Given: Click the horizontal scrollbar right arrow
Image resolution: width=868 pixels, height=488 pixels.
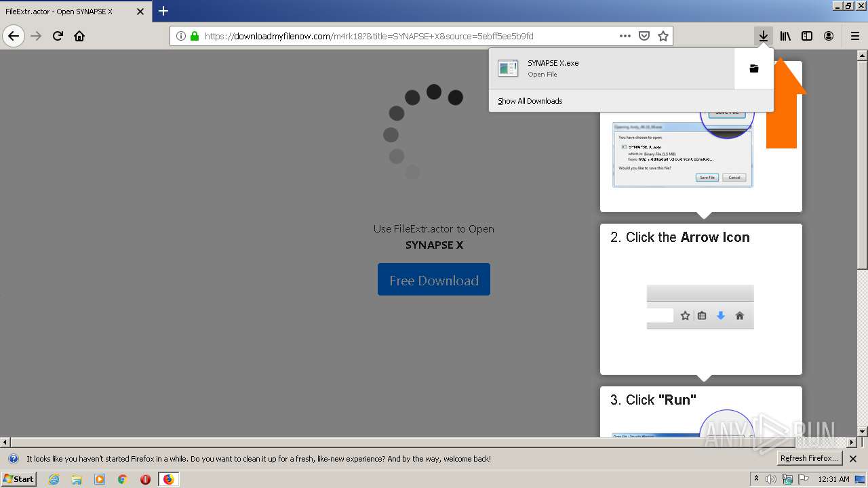Looking at the screenshot, I should 852,442.
